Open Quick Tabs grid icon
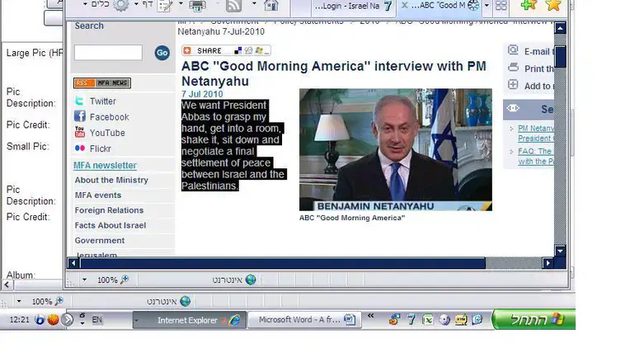Image resolution: width=644 pixels, height=362 pixels. pos(501,5)
